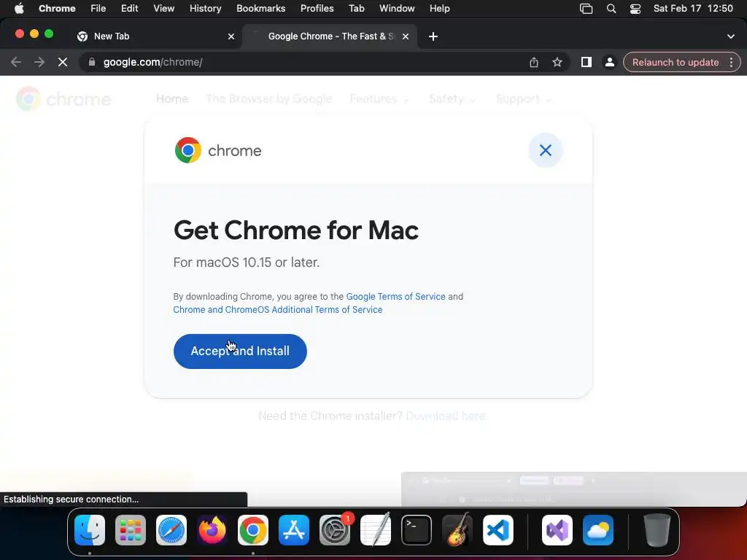Expand the Features navigation dropdown
This screenshot has width=747, height=560.
click(379, 99)
